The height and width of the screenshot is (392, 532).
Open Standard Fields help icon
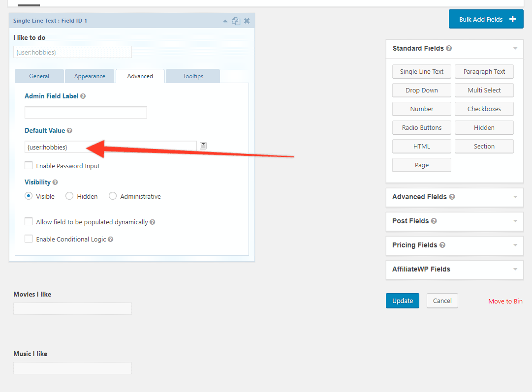click(449, 49)
